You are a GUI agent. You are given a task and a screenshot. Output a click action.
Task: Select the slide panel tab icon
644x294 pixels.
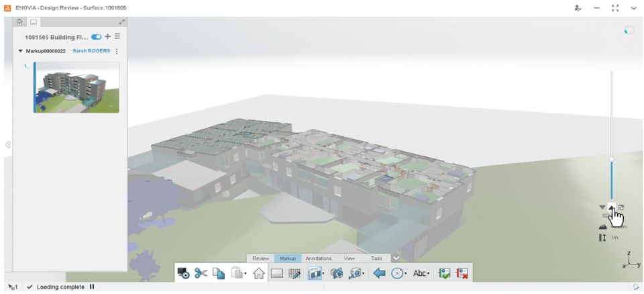pyautogui.click(x=34, y=21)
